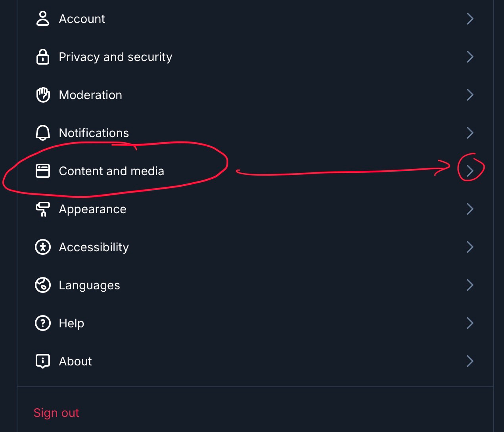
Task: Click the Languages globe icon
Action: (x=43, y=285)
